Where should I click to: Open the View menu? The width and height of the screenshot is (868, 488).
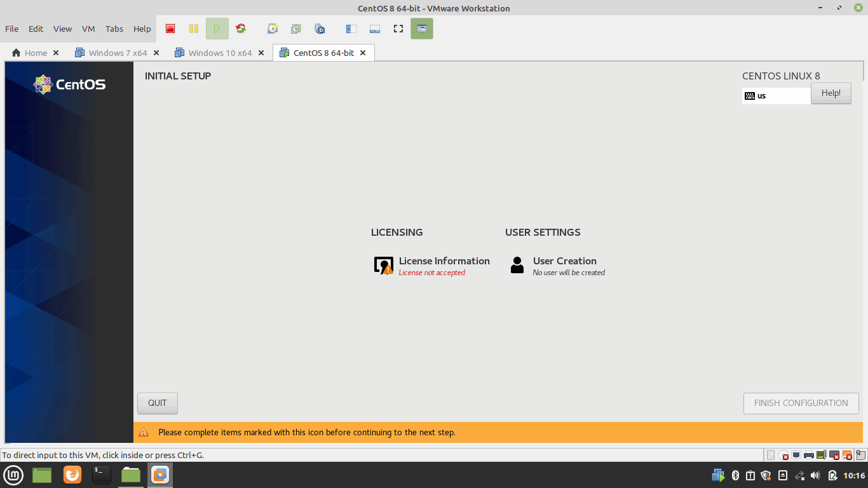tap(62, 29)
